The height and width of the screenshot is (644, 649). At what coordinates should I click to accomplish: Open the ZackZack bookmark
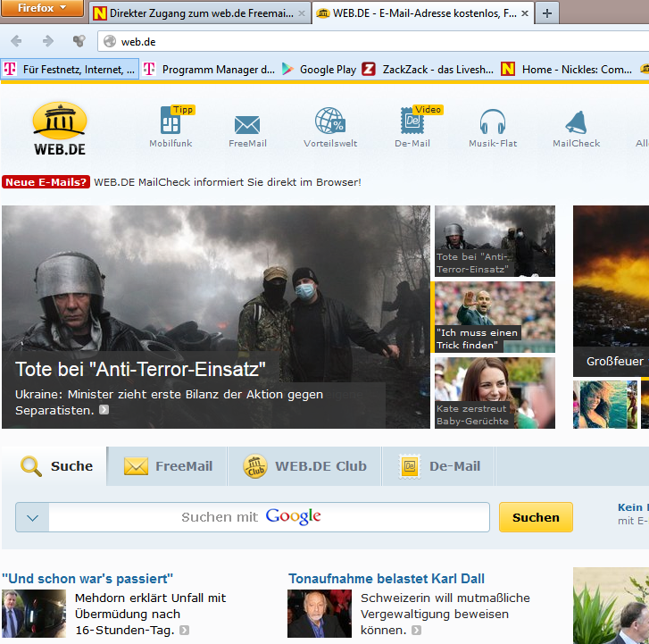[x=428, y=69]
